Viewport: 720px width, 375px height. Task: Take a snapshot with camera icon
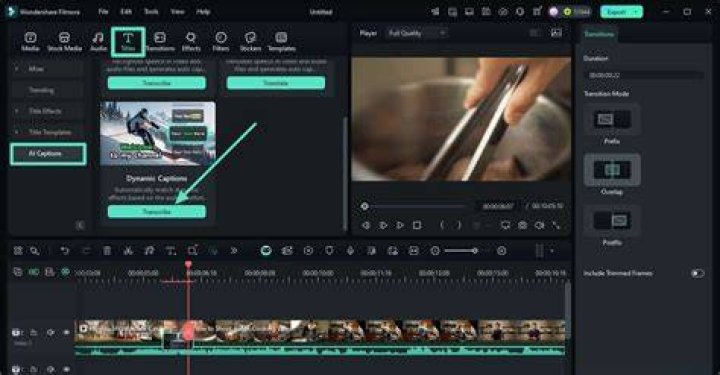pos(523,225)
